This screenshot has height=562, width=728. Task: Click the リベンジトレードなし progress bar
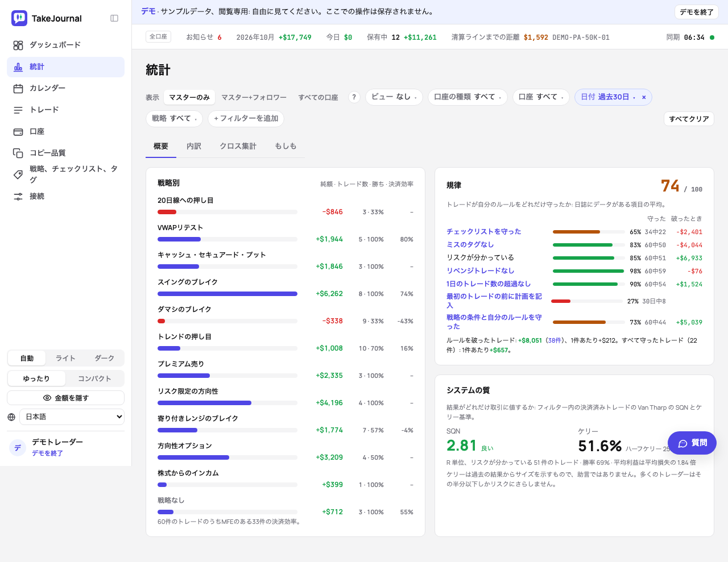(x=588, y=271)
